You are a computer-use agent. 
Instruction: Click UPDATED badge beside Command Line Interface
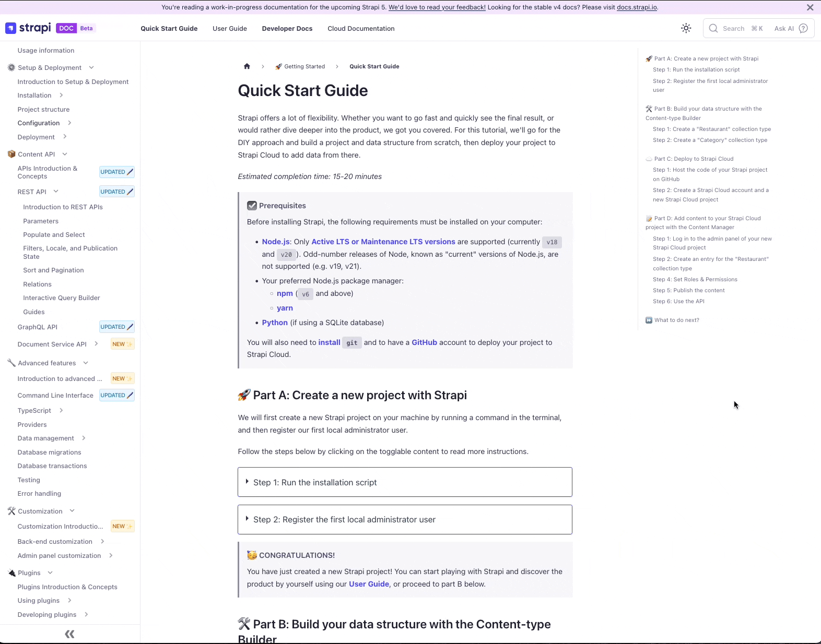click(x=117, y=395)
